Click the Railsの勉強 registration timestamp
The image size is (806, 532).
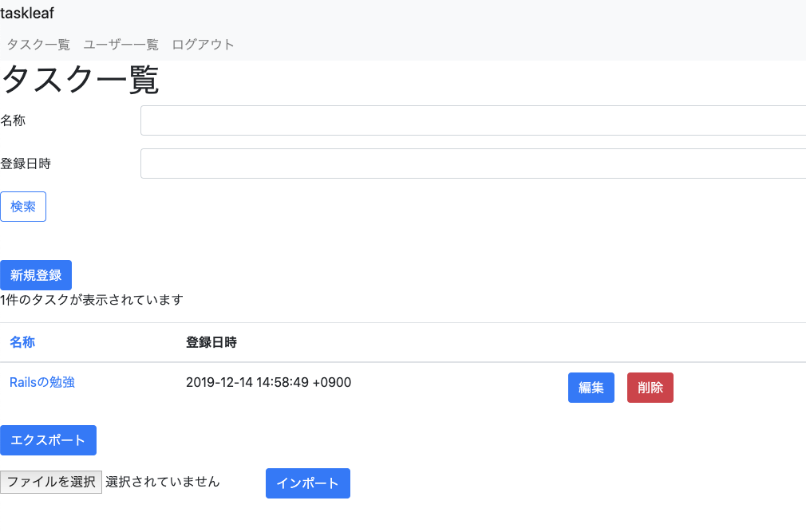(267, 382)
